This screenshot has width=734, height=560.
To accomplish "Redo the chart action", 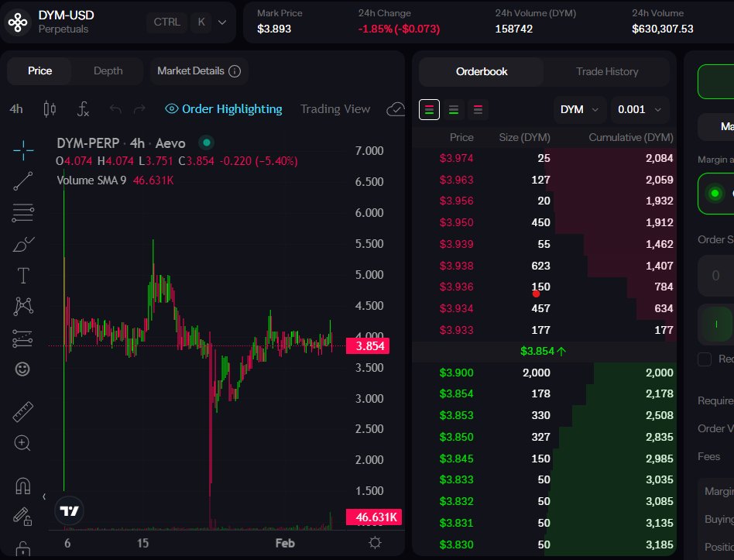I will tap(139, 109).
